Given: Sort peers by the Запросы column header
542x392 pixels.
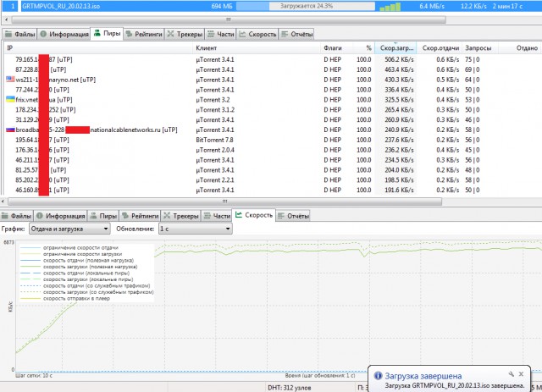Looking at the screenshot, I should pos(480,48).
